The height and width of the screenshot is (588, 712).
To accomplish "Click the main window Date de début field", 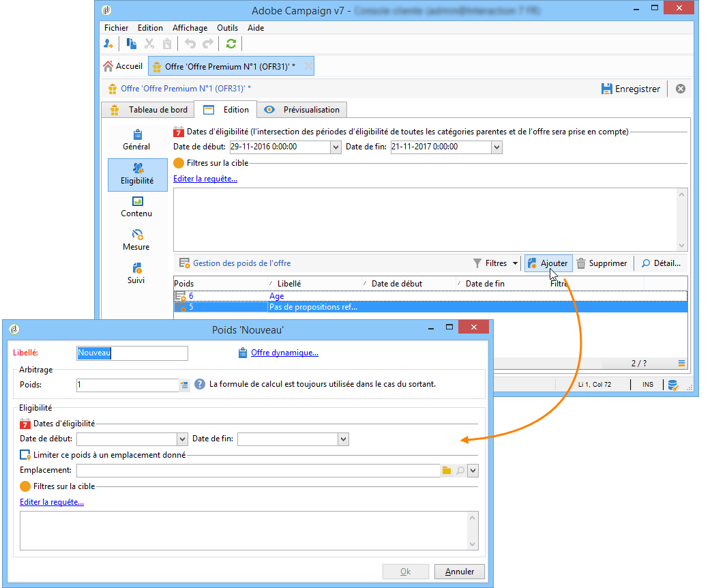I will 280,147.
